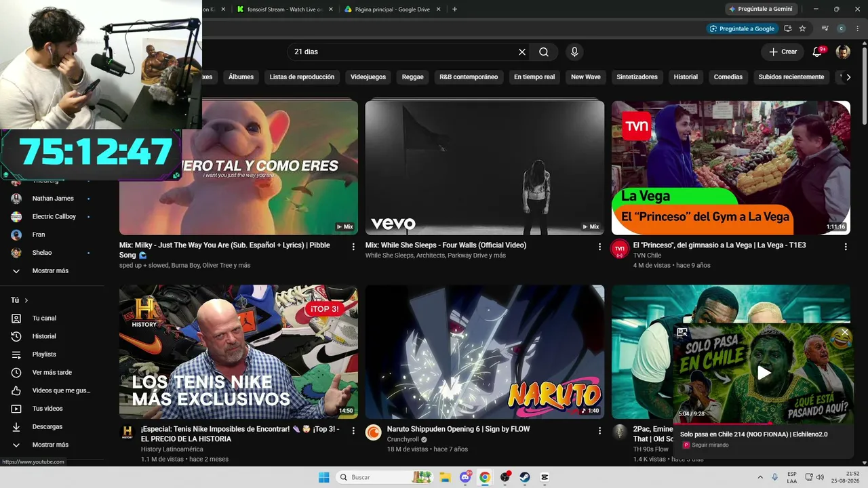
Task: Play the miniplayer video
Action: [x=764, y=372]
